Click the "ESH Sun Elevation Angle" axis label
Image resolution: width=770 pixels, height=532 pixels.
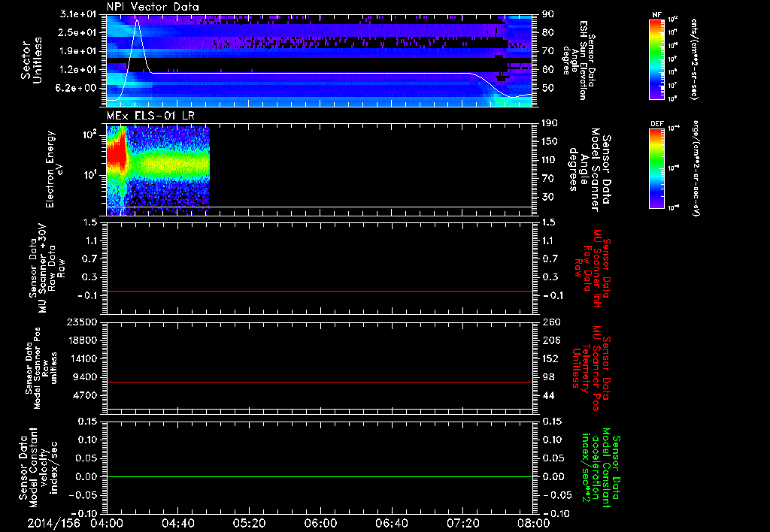click(578, 60)
